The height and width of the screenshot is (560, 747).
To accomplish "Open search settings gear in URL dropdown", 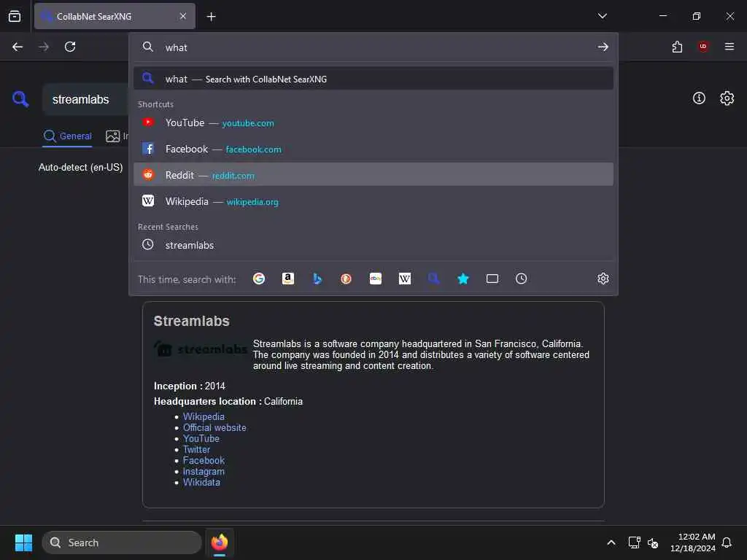I will (603, 279).
